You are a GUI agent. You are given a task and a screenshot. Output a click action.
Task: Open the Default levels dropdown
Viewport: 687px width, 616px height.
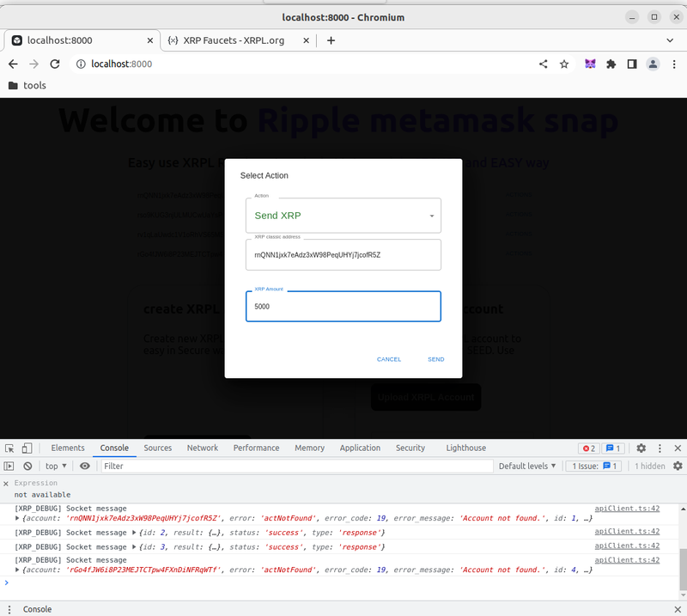527,466
